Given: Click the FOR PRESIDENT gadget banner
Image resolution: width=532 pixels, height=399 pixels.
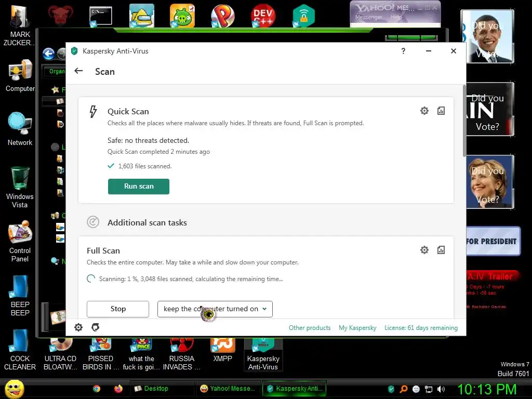Looking at the screenshot, I should (494, 241).
